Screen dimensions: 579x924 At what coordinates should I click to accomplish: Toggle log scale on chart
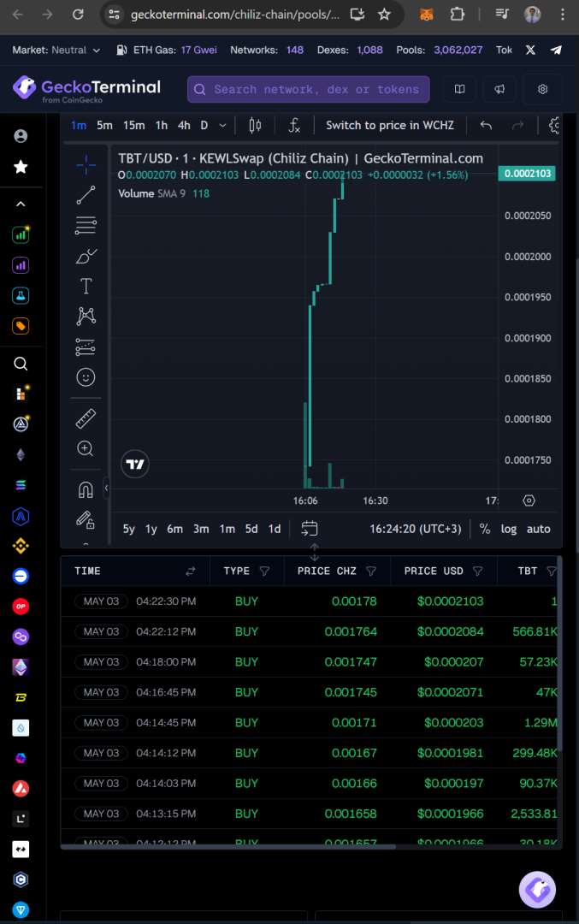pyautogui.click(x=509, y=529)
